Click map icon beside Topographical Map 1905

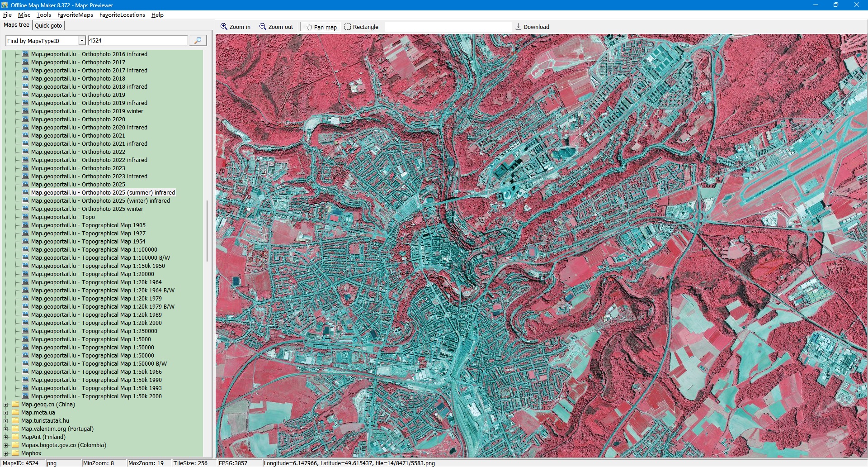pos(25,225)
